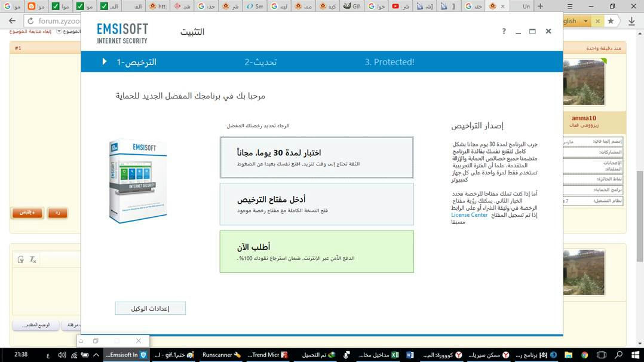Switch to the Blogger browser tab
The height and width of the screenshot is (362, 644).
pyautogui.click(x=36, y=6)
